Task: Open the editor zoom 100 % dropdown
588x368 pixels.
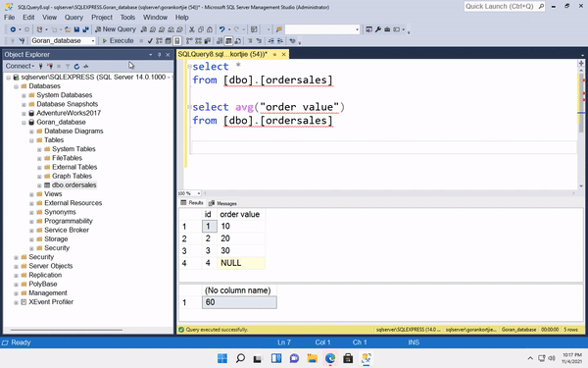Action: pos(199,193)
